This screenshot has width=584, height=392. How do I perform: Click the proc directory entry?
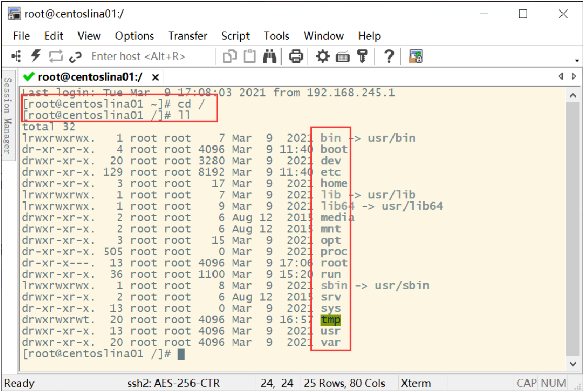tap(334, 252)
